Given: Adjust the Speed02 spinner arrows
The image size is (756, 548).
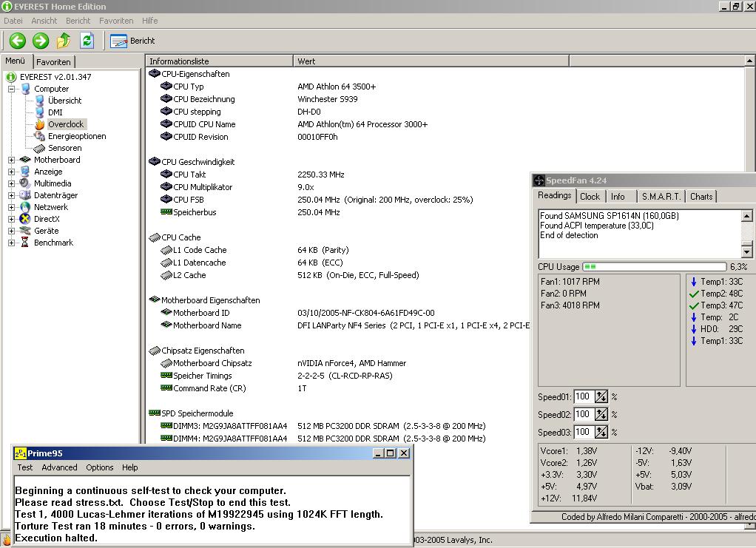Looking at the screenshot, I should click(601, 414).
